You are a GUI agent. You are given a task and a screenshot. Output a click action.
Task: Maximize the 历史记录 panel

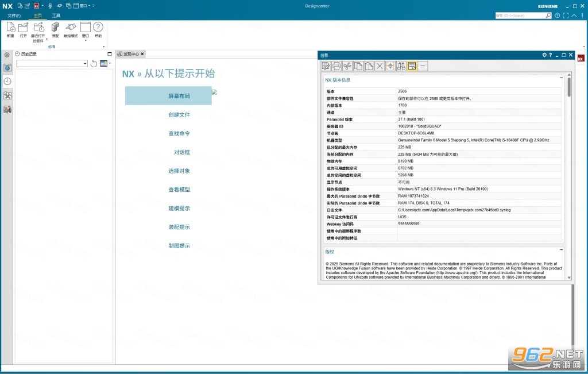[110, 54]
